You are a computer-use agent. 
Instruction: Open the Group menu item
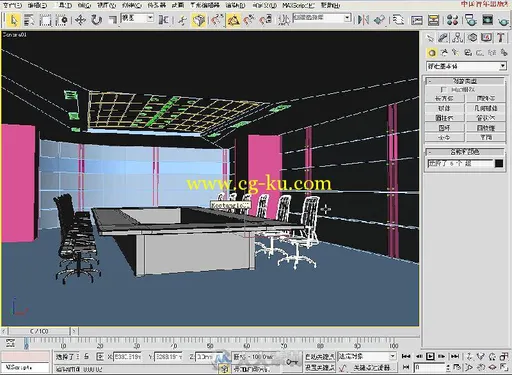pyautogui.click(x=84, y=5)
